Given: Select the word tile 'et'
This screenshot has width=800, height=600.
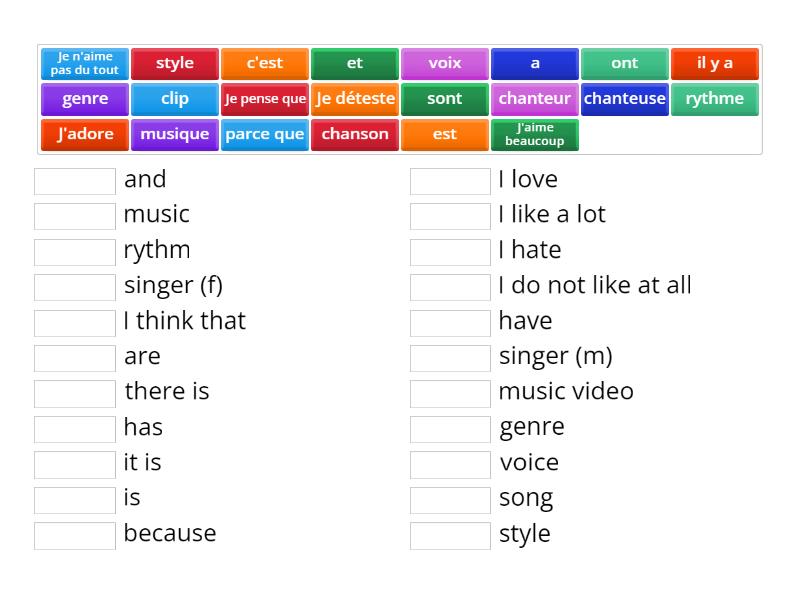Looking at the screenshot, I should pyautogui.click(x=354, y=63).
